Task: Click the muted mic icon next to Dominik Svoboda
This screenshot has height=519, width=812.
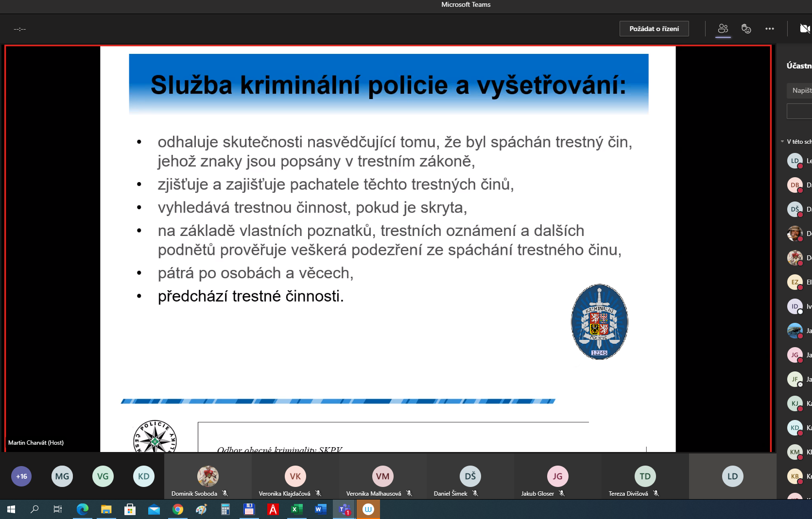Action: pos(225,493)
